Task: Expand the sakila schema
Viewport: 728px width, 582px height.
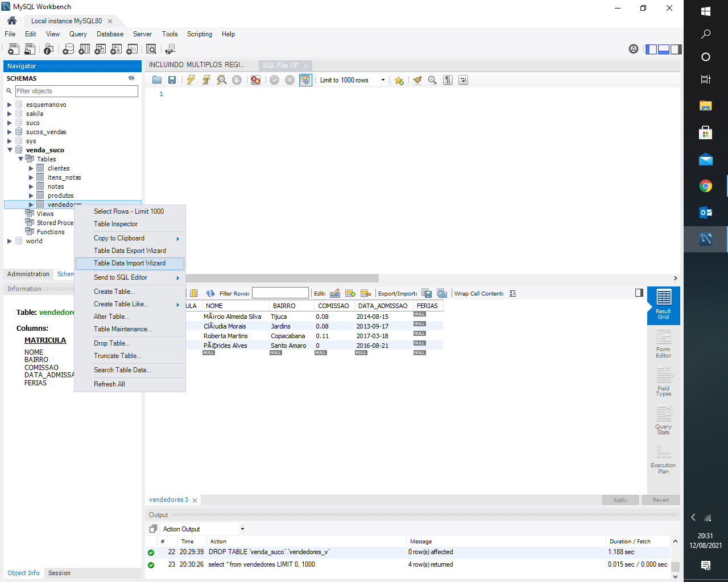Action: (9, 114)
